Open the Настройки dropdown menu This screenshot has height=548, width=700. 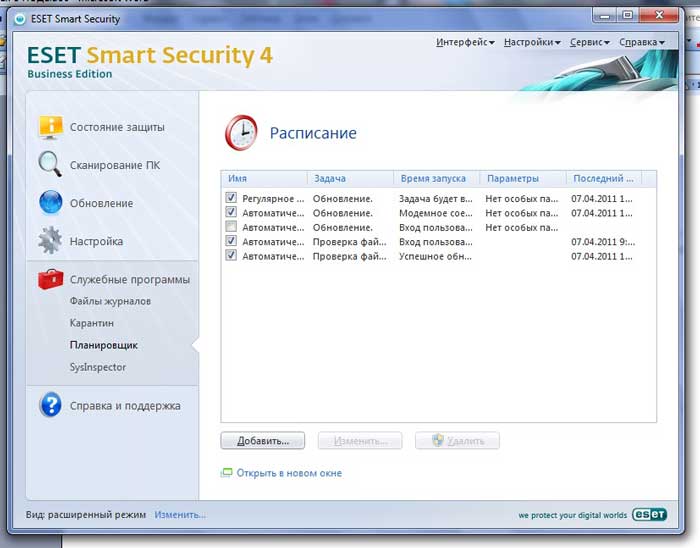coord(532,42)
